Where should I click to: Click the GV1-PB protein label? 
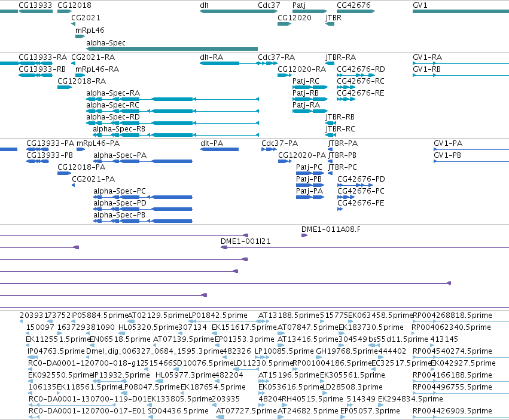click(x=447, y=155)
